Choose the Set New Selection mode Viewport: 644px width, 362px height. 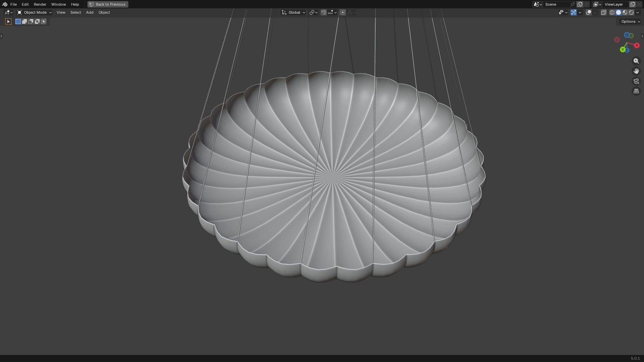18,21
